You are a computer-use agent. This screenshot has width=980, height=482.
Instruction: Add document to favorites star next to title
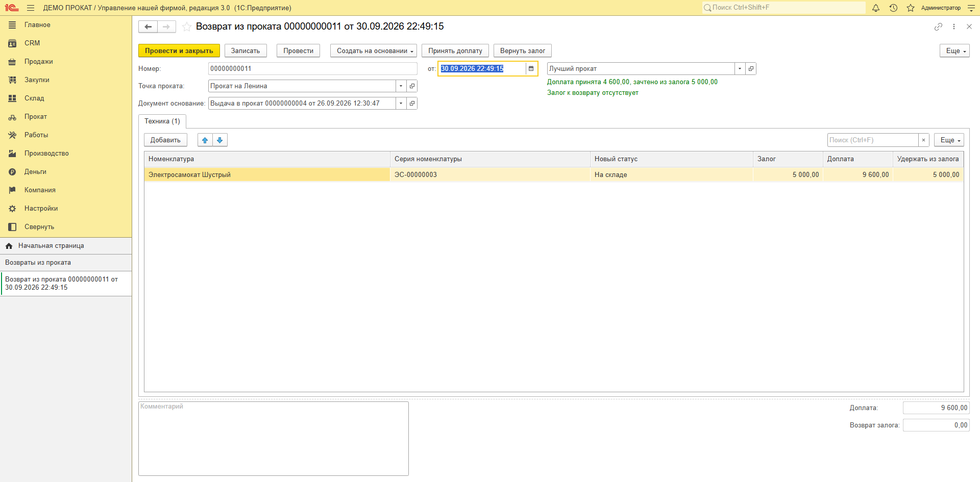pyautogui.click(x=187, y=27)
